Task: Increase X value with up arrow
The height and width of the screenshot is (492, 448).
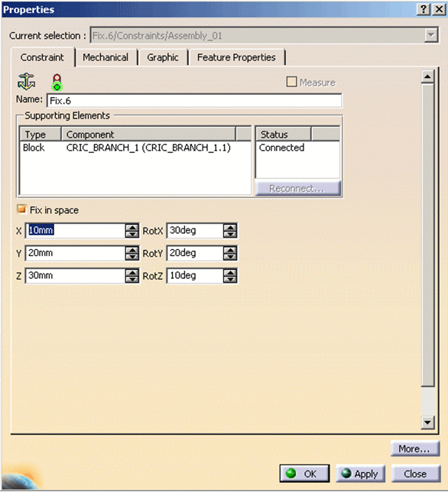Action: pos(131,227)
